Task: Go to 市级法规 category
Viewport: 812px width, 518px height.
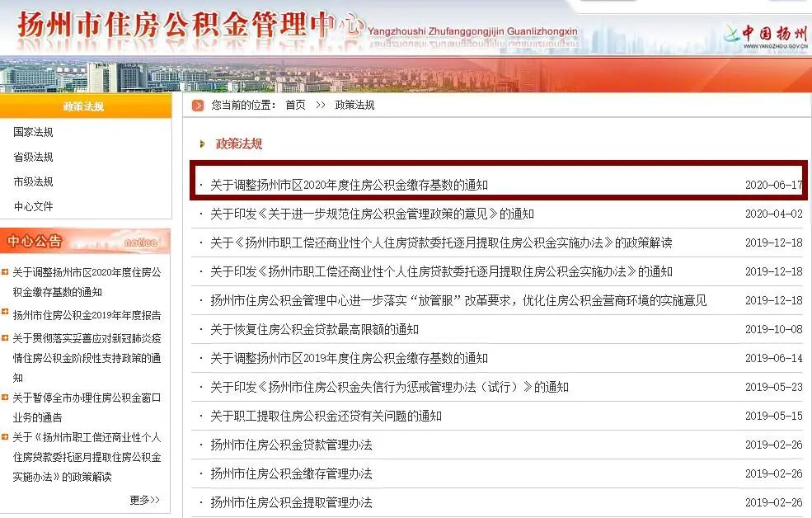Action: (33, 181)
